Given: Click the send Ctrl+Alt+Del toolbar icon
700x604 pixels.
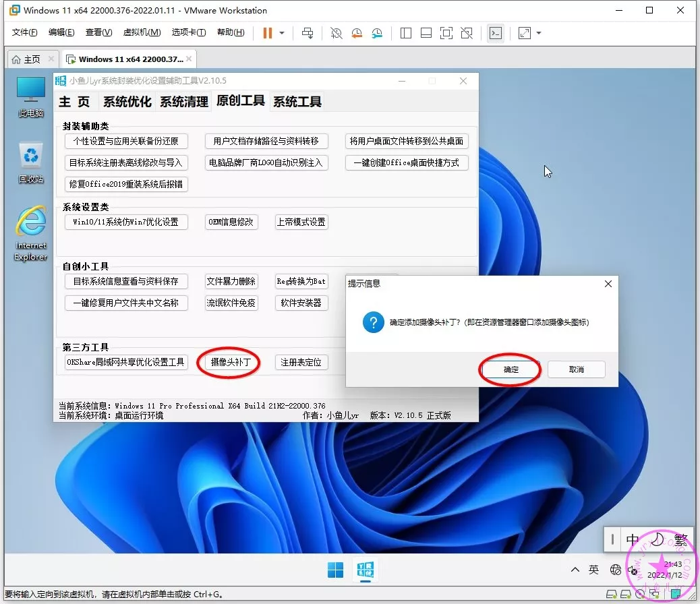Looking at the screenshot, I should (308, 32).
